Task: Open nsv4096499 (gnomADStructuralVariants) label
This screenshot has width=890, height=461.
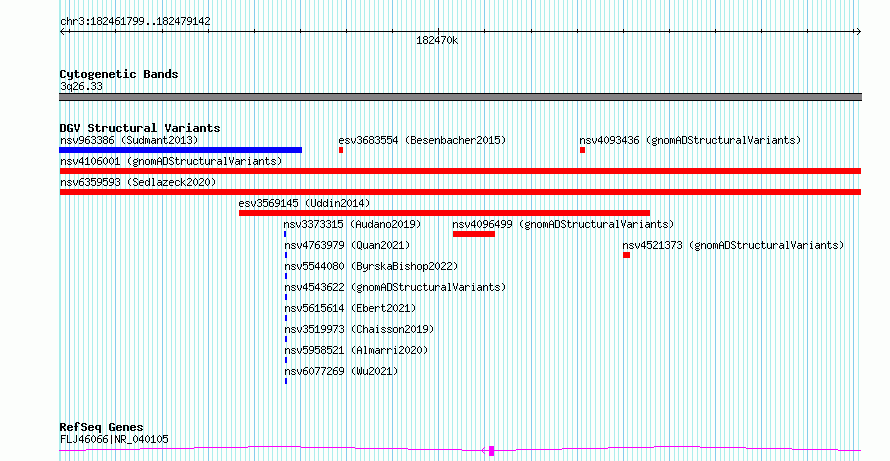Action: [563, 224]
